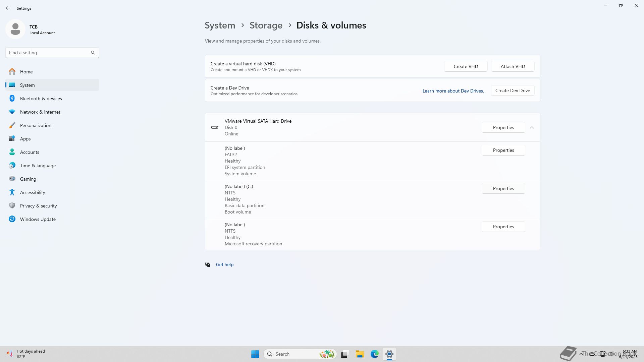Go to Personalization settings
Image resolution: width=644 pixels, height=362 pixels.
tap(36, 125)
